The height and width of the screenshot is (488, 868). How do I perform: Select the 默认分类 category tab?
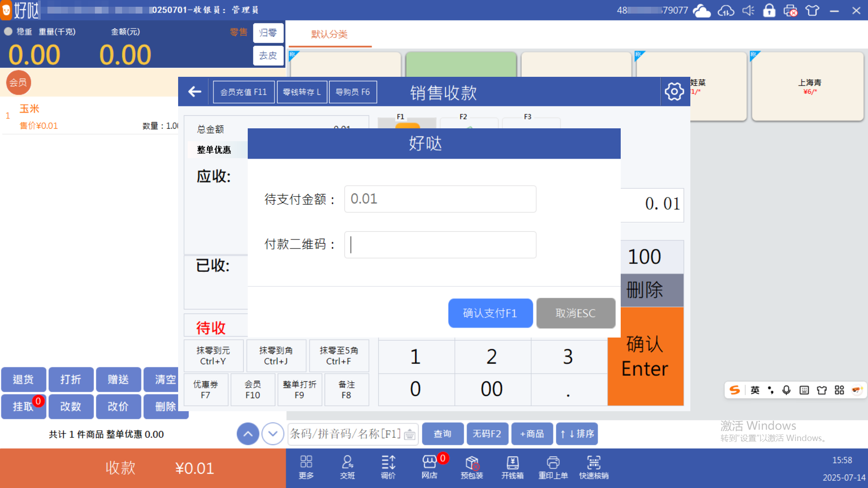pyautogui.click(x=329, y=34)
